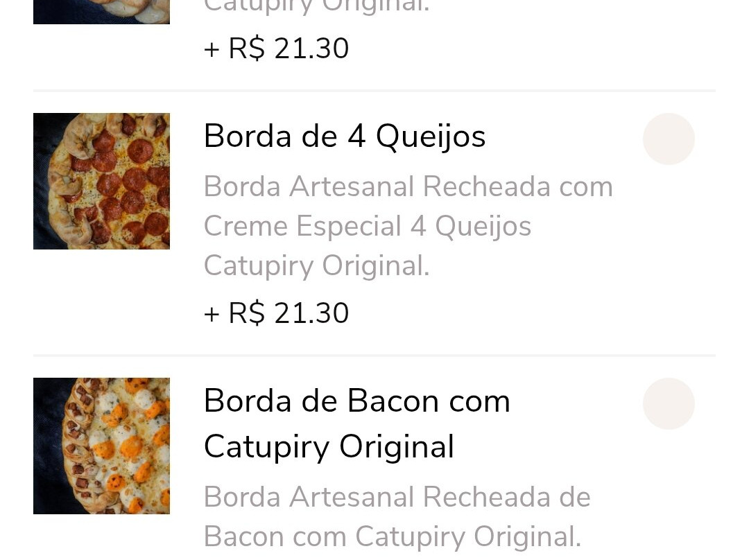This screenshot has width=749, height=560.
Task: Click the "Borda Artesanal Recheada com" description line
Action: (x=408, y=186)
